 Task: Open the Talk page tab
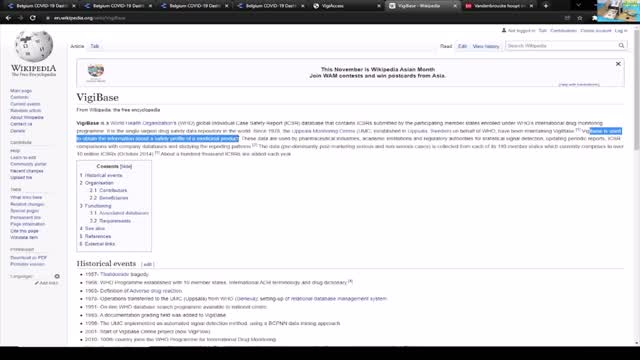tap(95, 46)
